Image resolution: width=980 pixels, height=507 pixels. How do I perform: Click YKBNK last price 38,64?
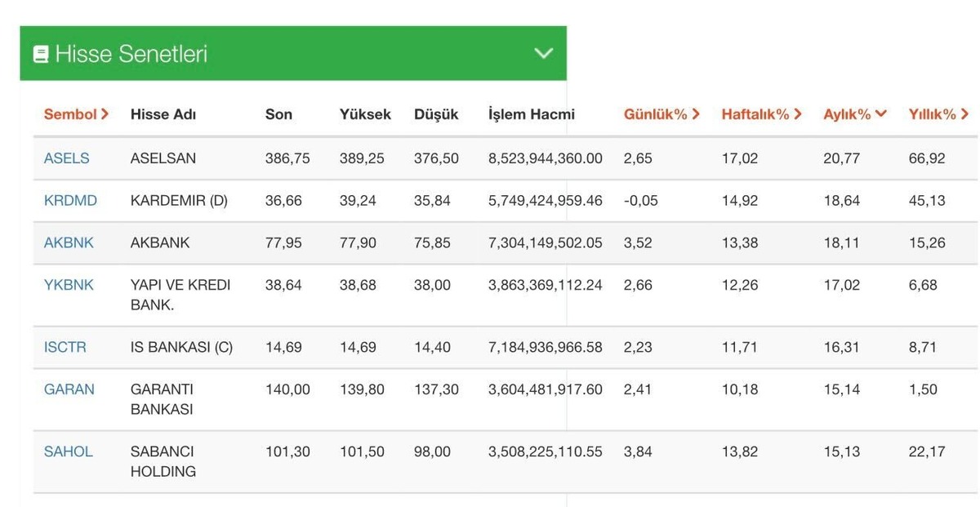(x=283, y=285)
